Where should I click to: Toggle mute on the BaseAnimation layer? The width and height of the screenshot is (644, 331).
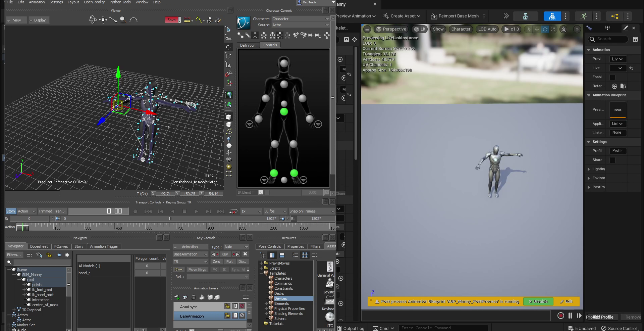coord(242,316)
